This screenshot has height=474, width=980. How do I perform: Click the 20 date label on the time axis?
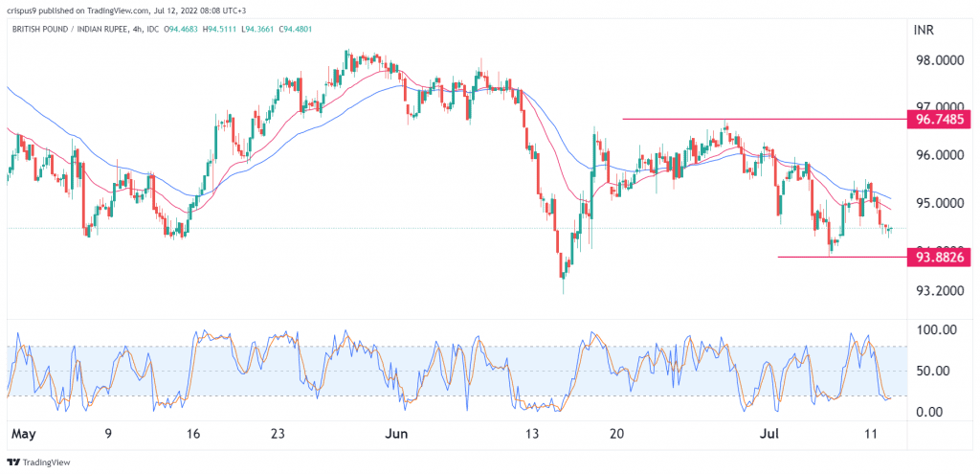click(617, 434)
